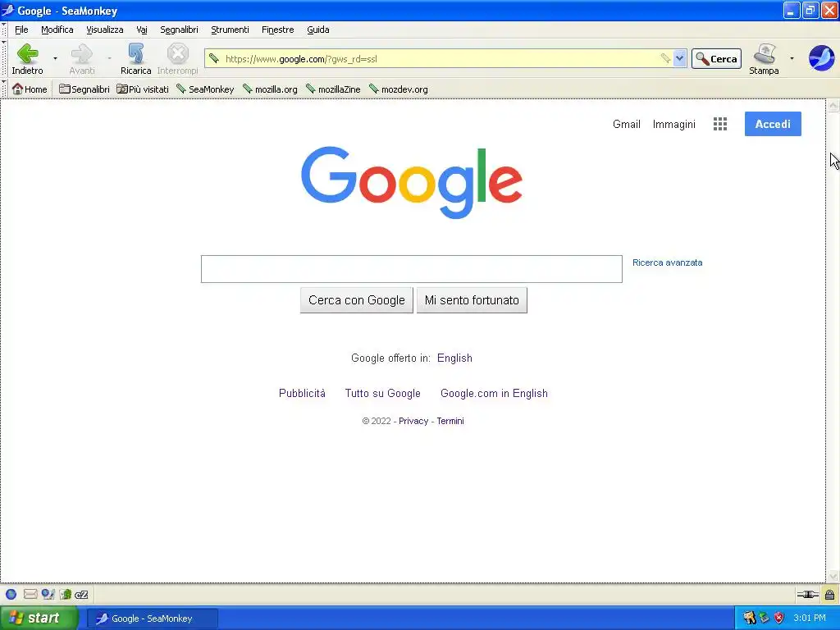The image size is (840, 630).
Task: Click the Gmail link
Action: (626, 125)
